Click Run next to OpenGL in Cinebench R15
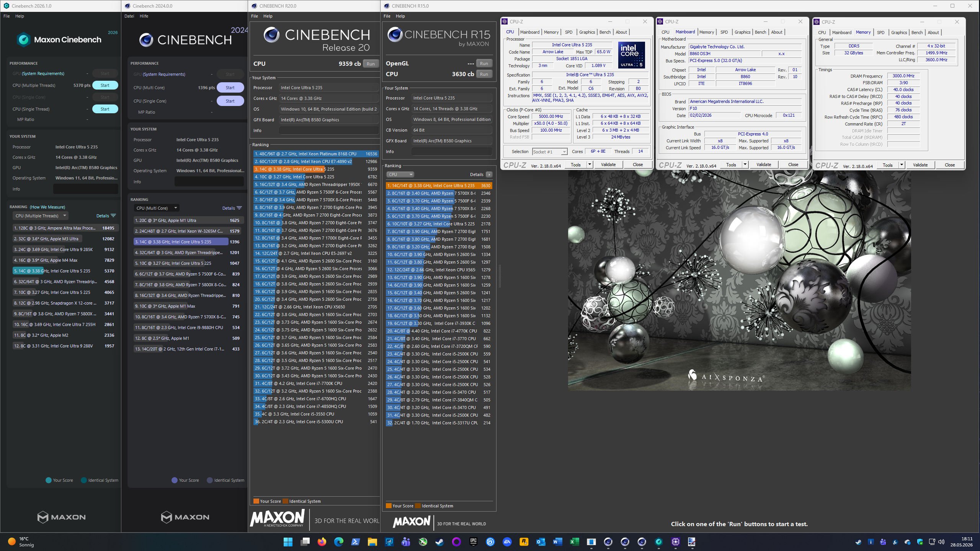980x551 pixels. click(484, 64)
